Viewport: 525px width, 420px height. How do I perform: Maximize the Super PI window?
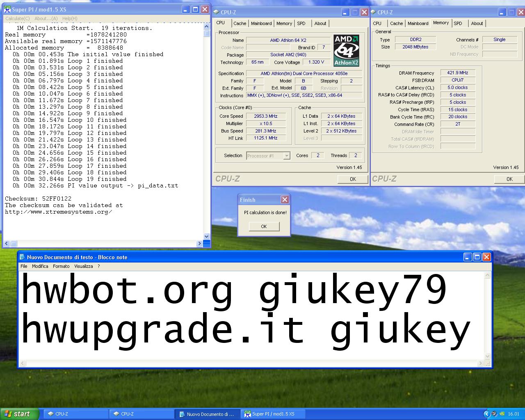pyautogui.click(x=195, y=9)
